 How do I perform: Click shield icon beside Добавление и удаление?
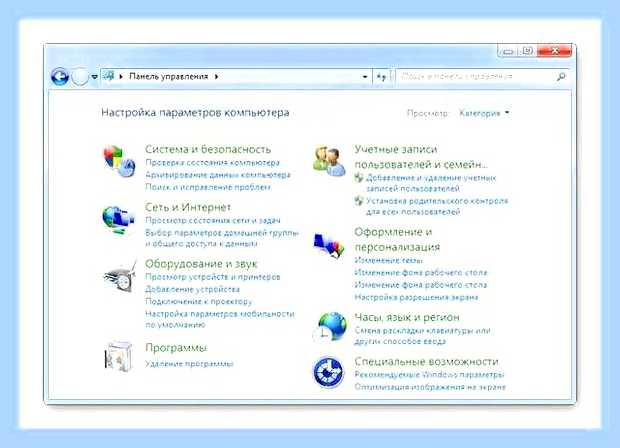358,178
